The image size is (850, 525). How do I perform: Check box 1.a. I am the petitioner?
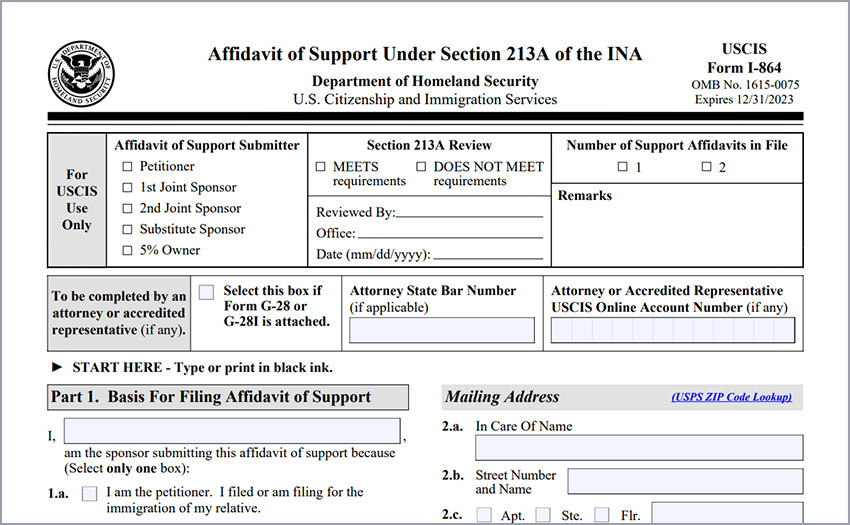tap(89, 494)
